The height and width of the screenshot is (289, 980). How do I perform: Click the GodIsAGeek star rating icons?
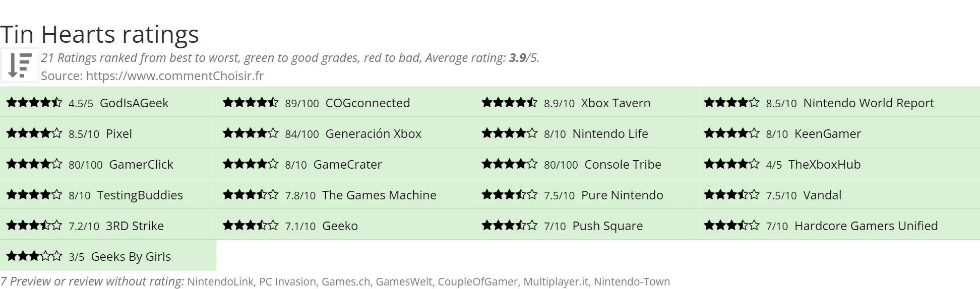pos(34,103)
